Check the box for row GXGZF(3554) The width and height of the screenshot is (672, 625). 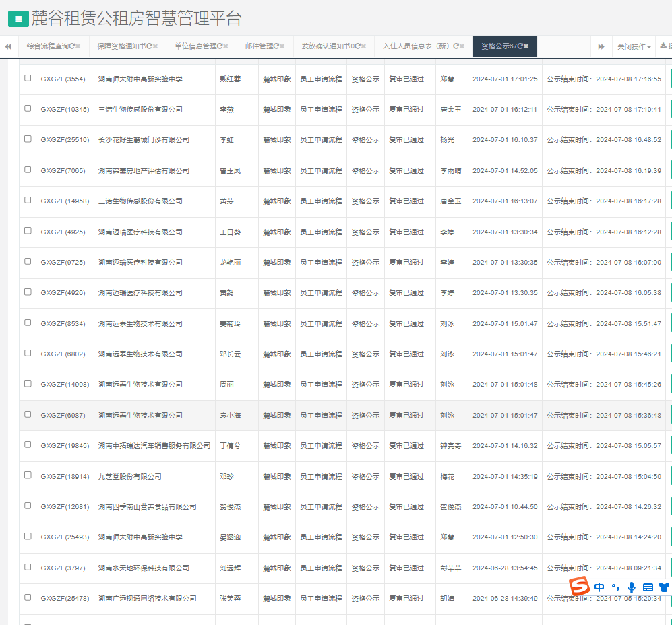[x=28, y=78]
